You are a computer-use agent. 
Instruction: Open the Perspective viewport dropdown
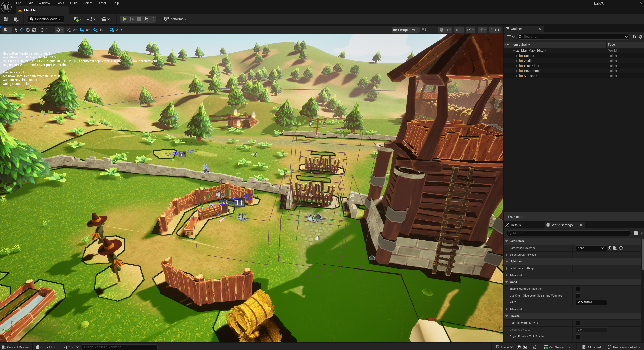point(406,30)
